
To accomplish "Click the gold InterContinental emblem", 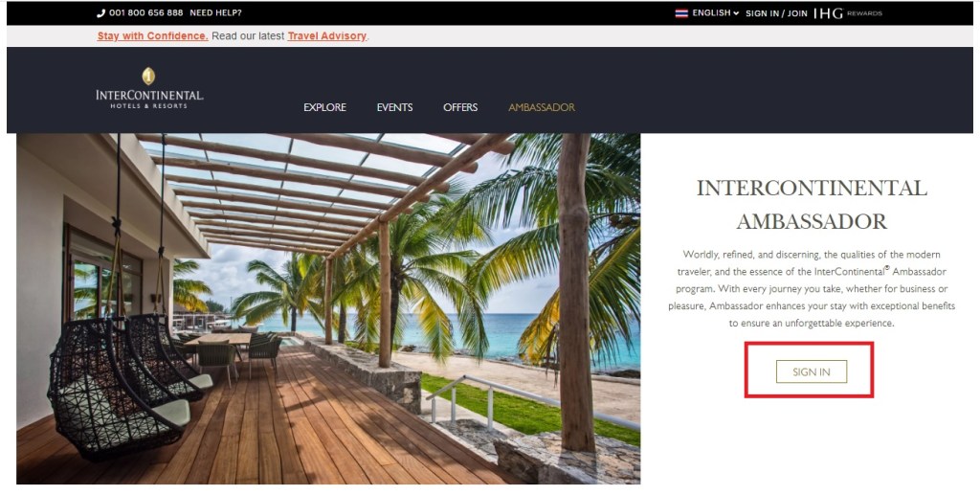I will coord(148,77).
